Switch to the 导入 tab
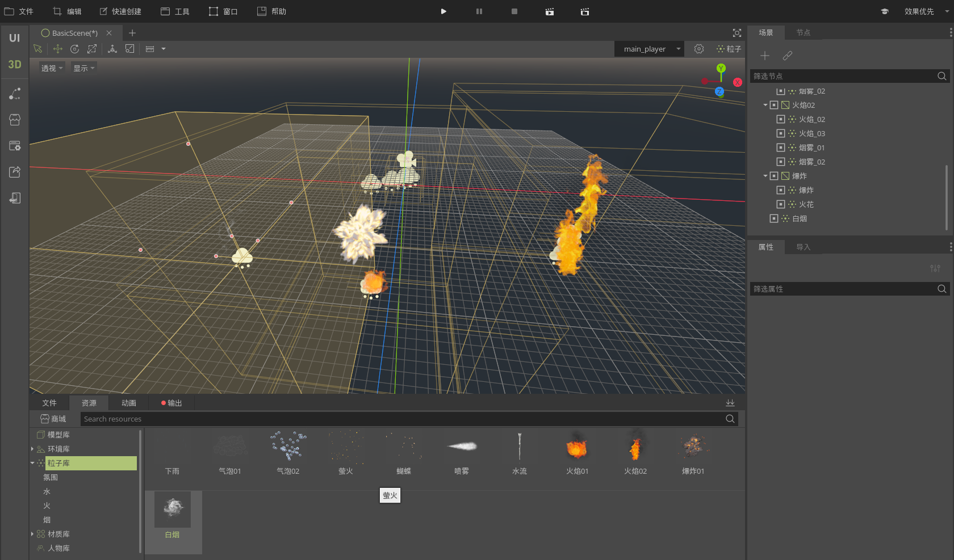This screenshot has height=560, width=954. point(803,247)
